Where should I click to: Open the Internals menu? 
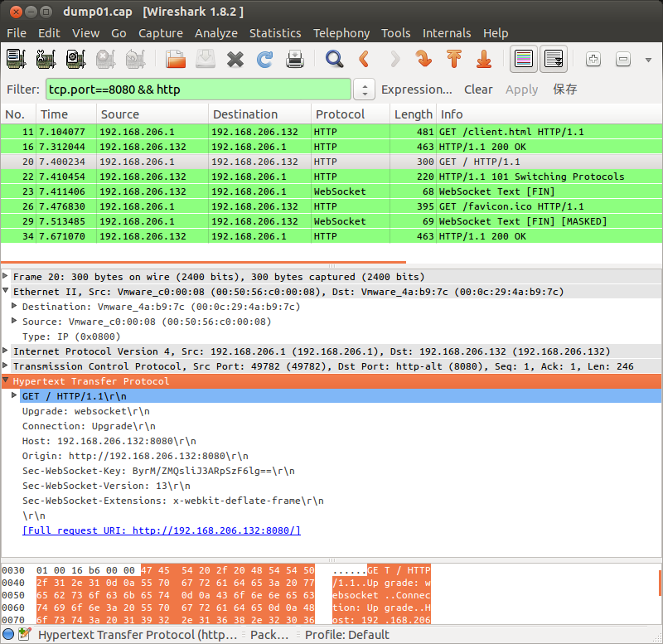(447, 33)
